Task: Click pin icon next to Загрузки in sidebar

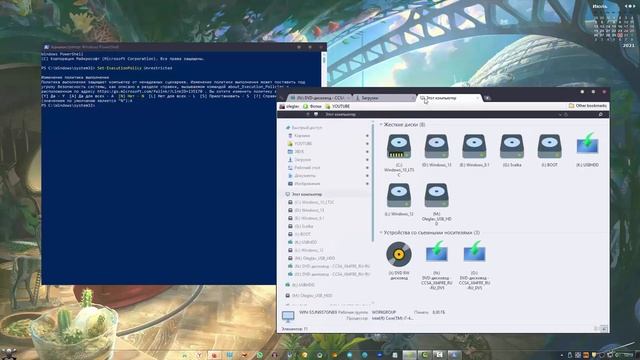Action: coord(367,160)
